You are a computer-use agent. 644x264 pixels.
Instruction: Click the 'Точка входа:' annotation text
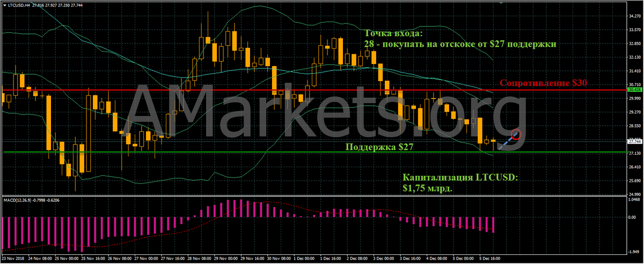click(x=393, y=33)
